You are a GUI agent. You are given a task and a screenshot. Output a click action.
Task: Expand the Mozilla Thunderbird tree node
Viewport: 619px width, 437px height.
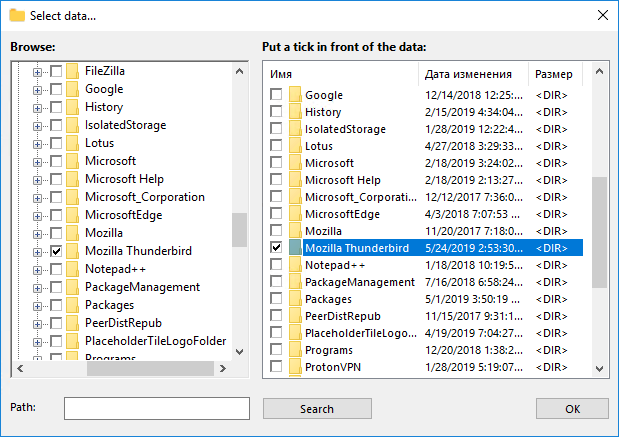tap(37, 252)
